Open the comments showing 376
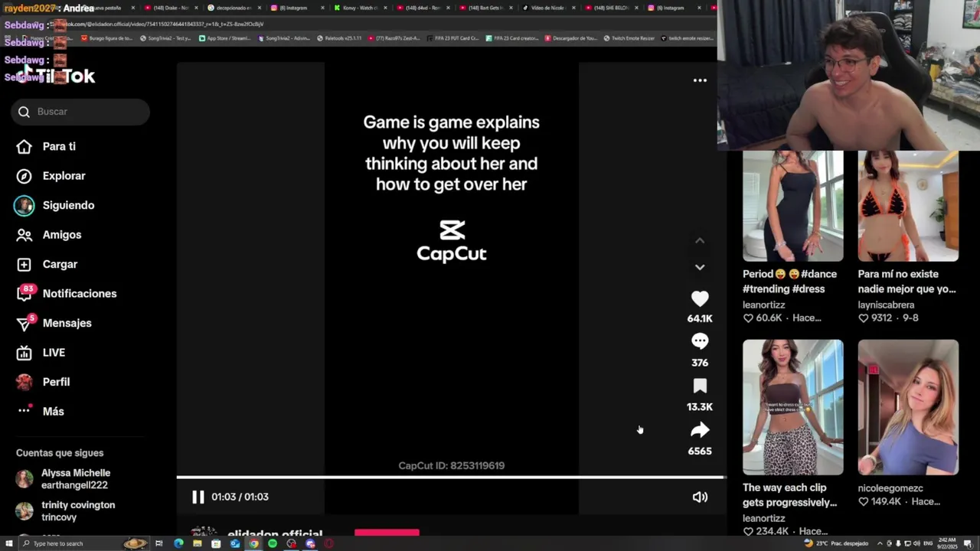This screenshot has height=551, width=980. (x=700, y=341)
